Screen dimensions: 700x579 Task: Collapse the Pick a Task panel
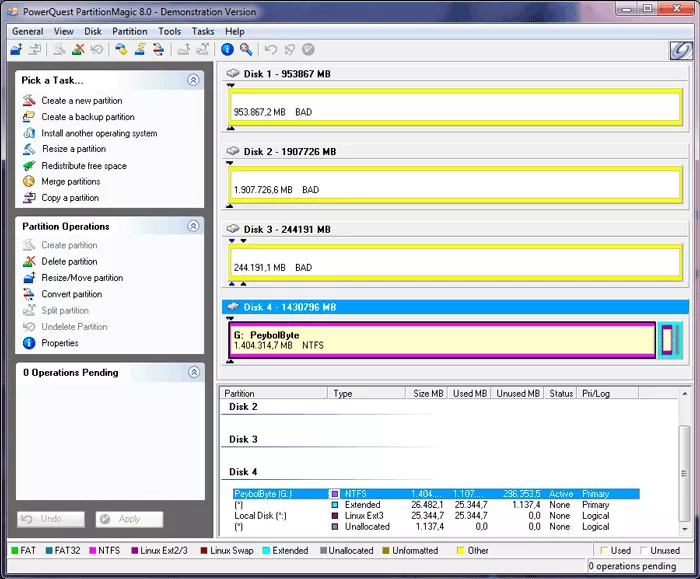pyautogui.click(x=193, y=80)
